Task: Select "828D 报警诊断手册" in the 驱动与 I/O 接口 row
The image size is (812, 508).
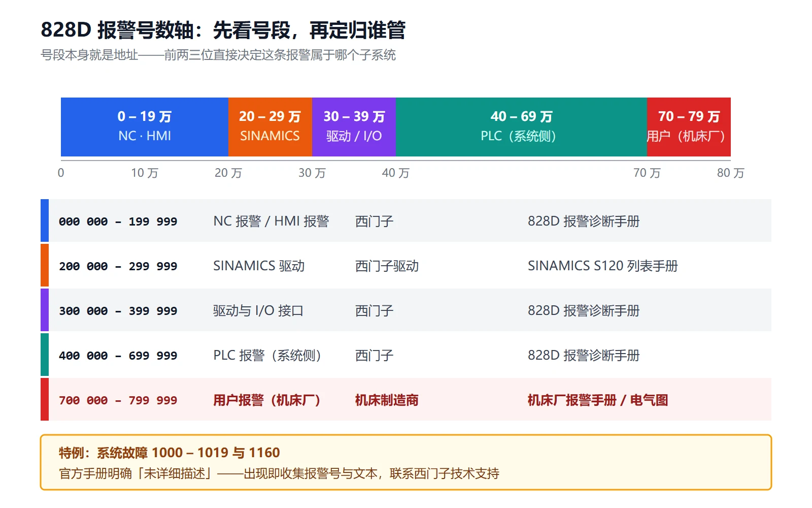Action: point(584,310)
